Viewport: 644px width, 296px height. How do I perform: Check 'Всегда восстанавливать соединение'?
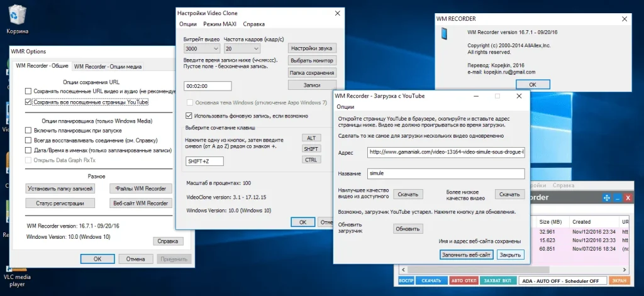pyautogui.click(x=28, y=140)
